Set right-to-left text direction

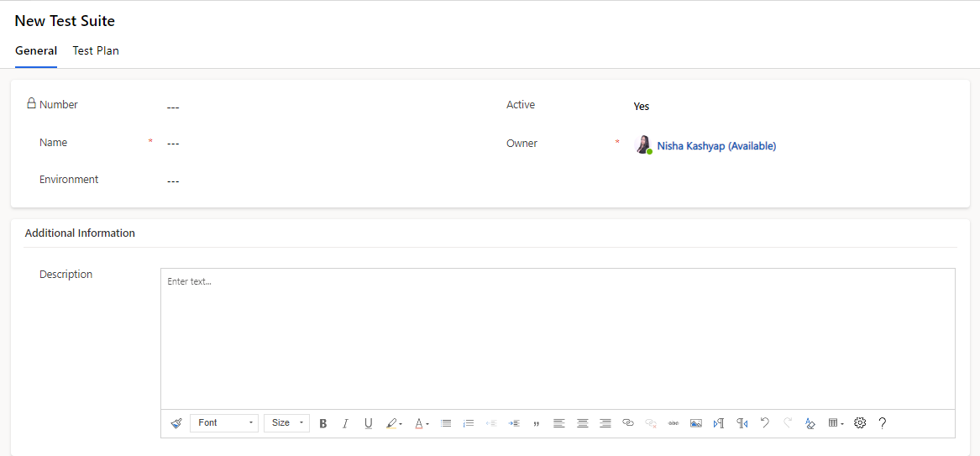coord(742,423)
